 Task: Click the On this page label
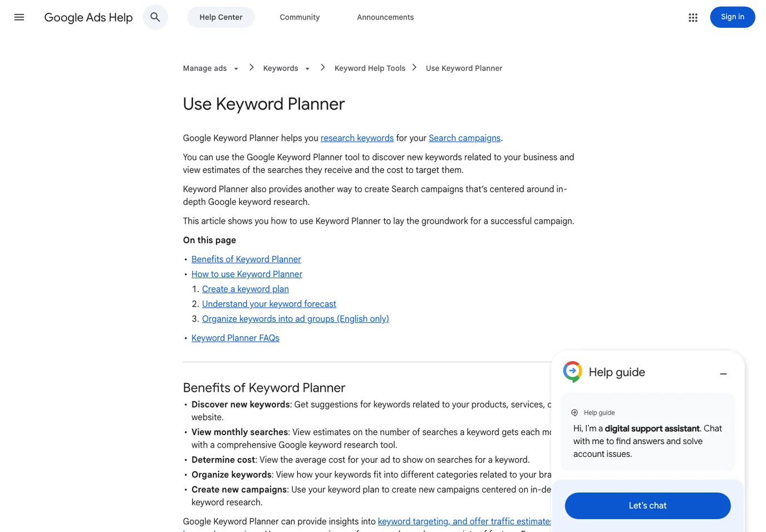(x=209, y=240)
